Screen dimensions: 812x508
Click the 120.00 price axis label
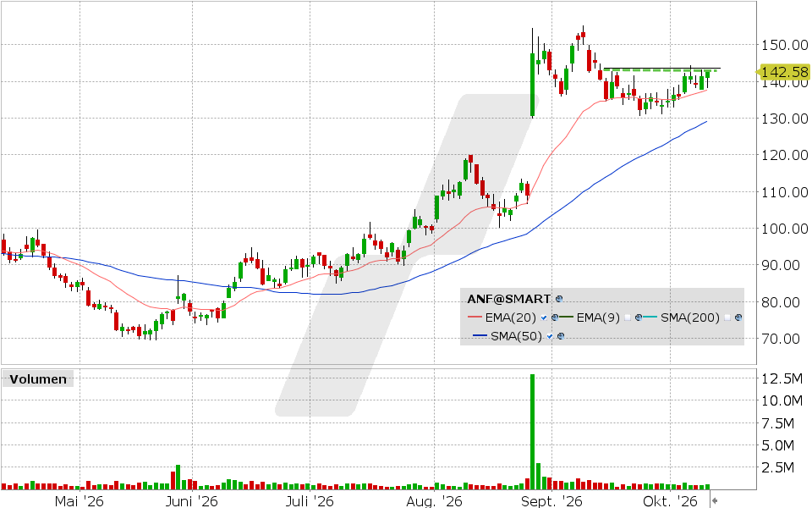click(785, 155)
